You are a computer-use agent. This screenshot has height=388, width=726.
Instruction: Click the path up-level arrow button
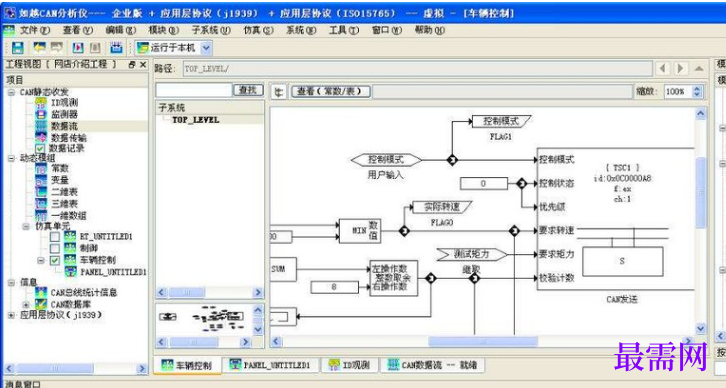[699, 69]
